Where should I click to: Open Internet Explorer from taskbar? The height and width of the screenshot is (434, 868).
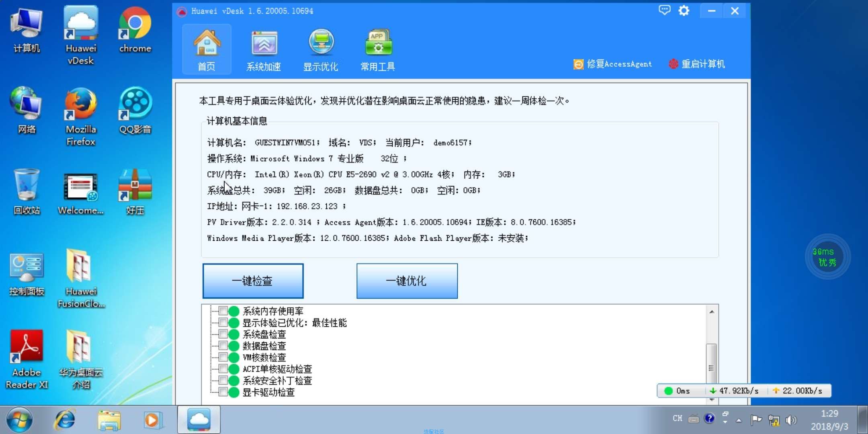coord(65,420)
